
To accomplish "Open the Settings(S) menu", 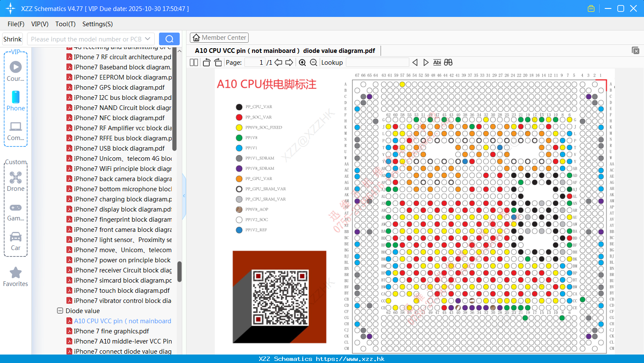I will (98, 24).
